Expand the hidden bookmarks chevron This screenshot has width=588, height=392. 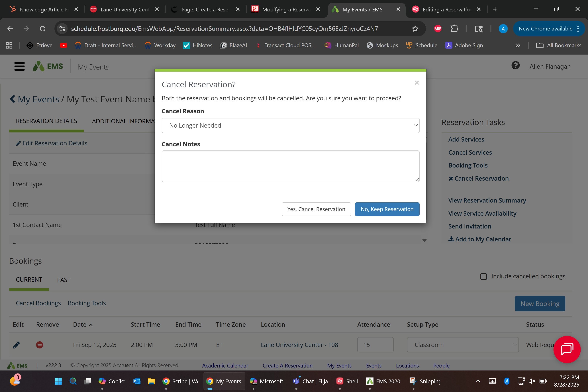(x=518, y=46)
